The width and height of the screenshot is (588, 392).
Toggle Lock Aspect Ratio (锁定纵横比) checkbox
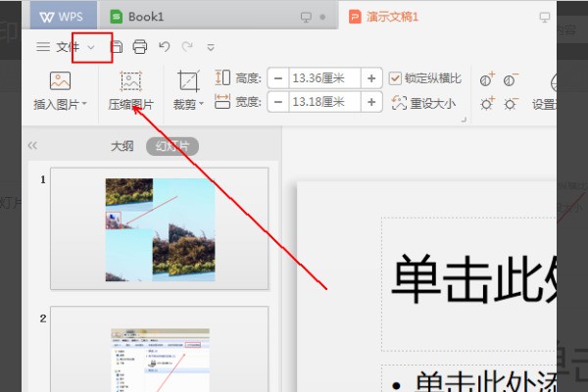pyautogui.click(x=396, y=78)
